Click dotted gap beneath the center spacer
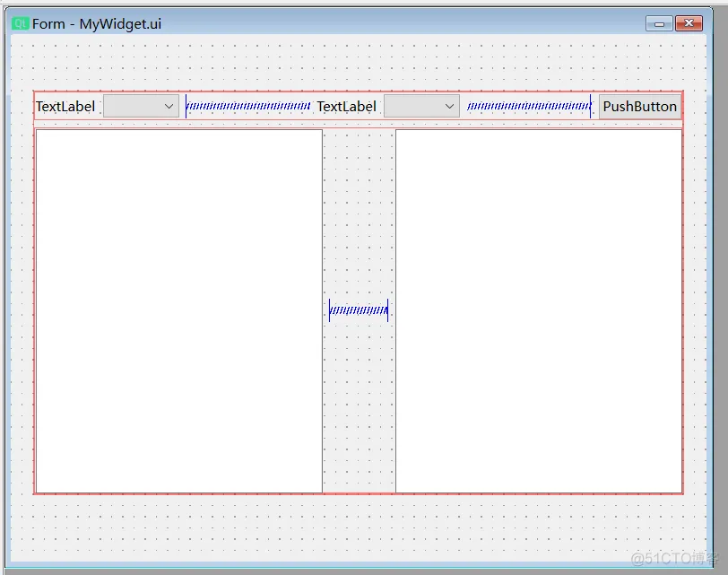This screenshot has height=575, width=728. 359,404
